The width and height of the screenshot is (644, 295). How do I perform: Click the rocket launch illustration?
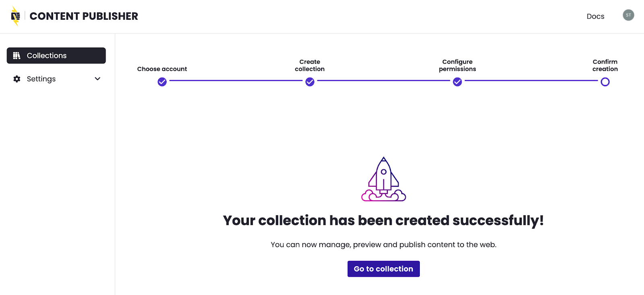(384, 179)
